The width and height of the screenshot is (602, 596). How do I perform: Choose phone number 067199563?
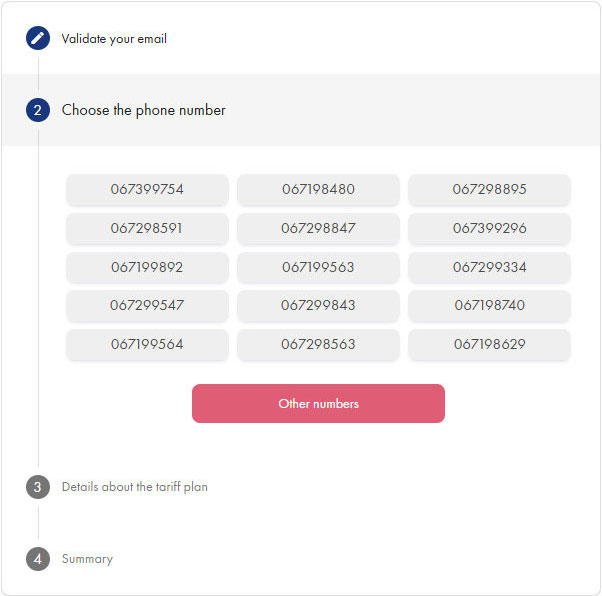[318, 267]
